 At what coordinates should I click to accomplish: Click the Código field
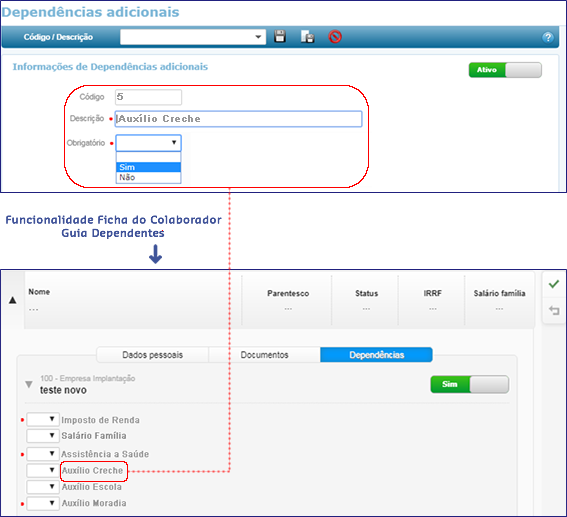pos(148,97)
